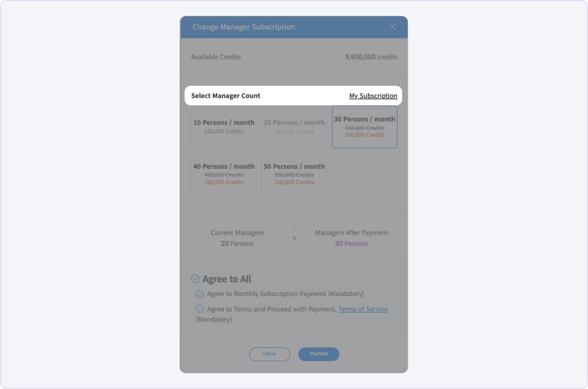
Task: Check Agree to Terms and Proceed with Payment
Action: click(200, 309)
